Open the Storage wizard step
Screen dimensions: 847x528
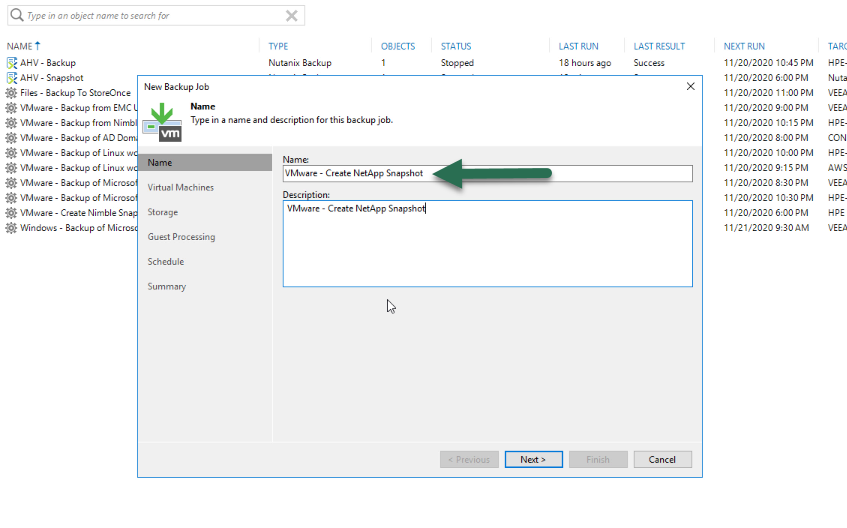pyautogui.click(x=163, y=212)
